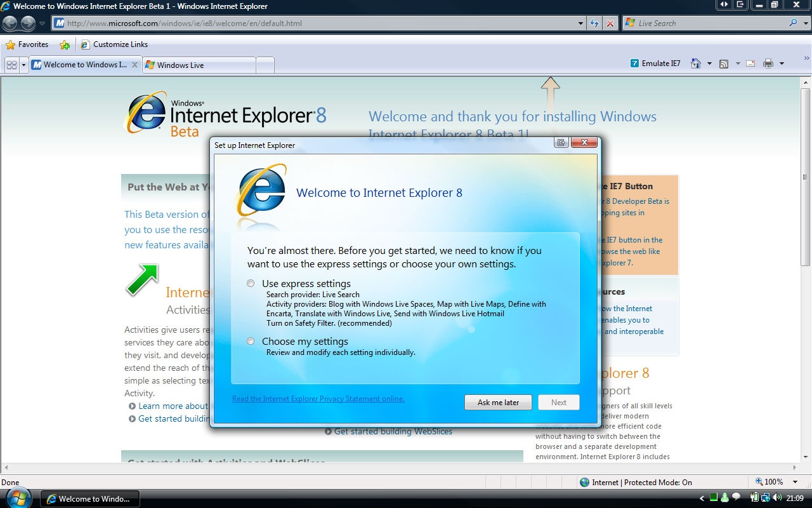Expand the tab list dropdown arrow

tap(24, 65)
